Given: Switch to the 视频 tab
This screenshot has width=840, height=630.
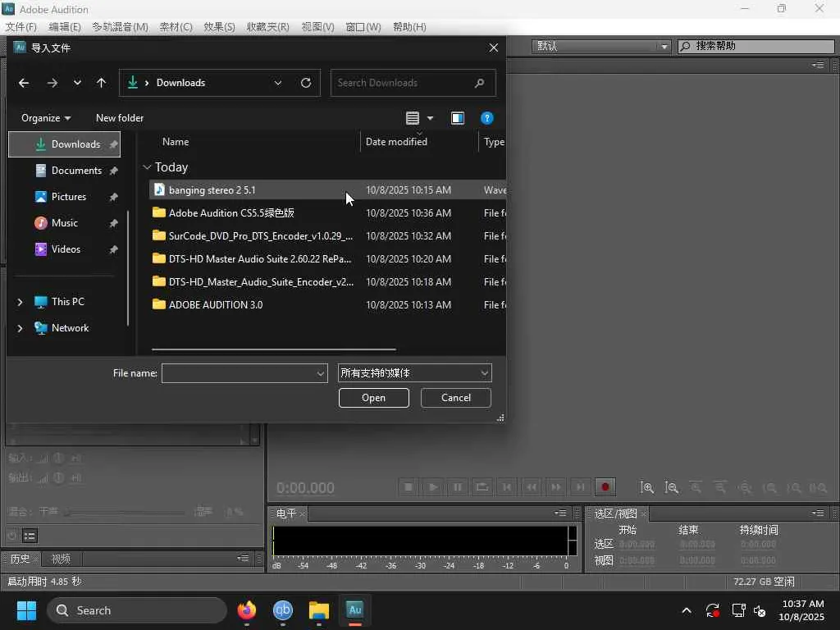Looking at the screenshot, I should [x=61, y=559].
